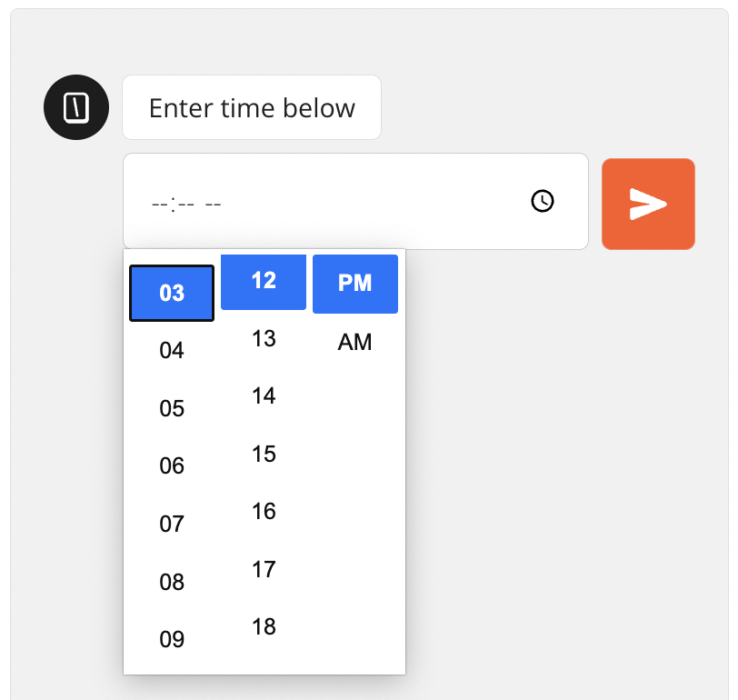Viewport: 738px width, 700px height.
Task: Select hour 03 in picker
Action: tap(172, 293)
